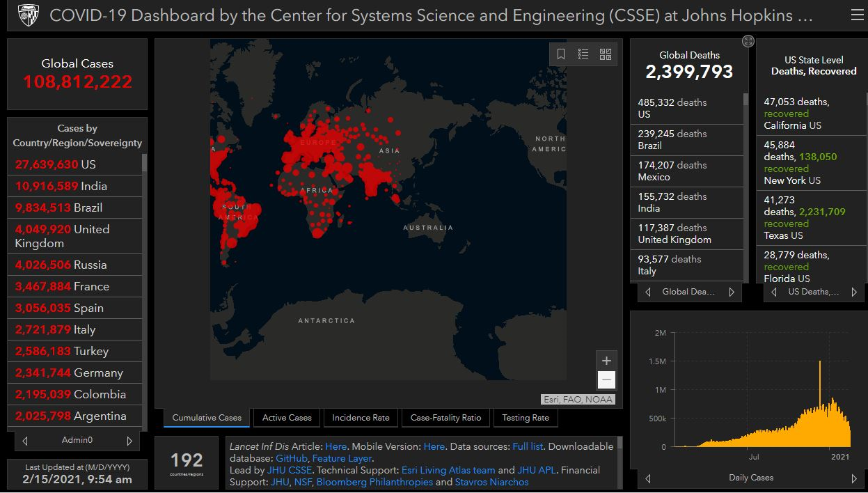This screenshot has width=868, height=493.
Task: Show previous US Deaths panel view
Action: [x=774, y=292]
